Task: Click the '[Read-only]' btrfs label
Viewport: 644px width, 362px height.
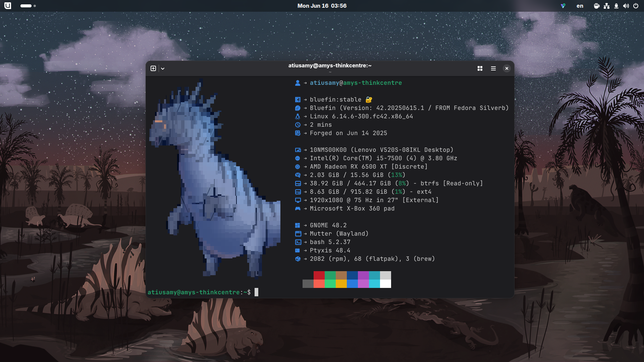Action: point(463,183)
